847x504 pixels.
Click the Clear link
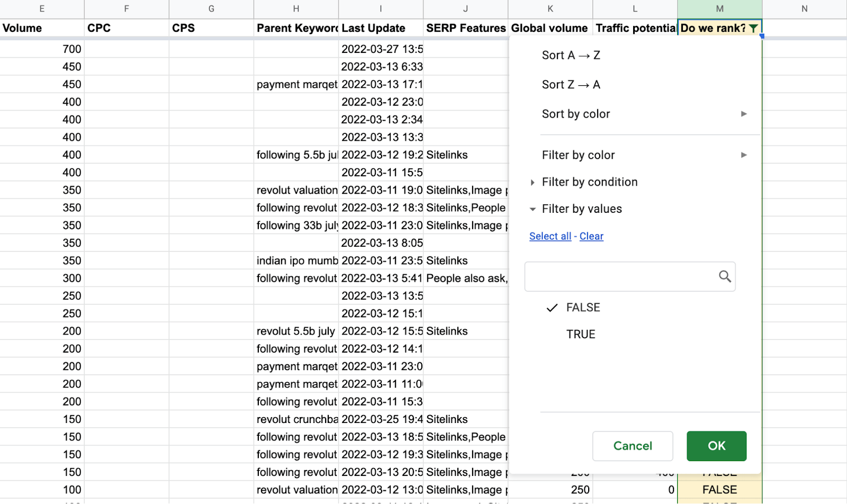pyautogui.click(x=591, y=236)
